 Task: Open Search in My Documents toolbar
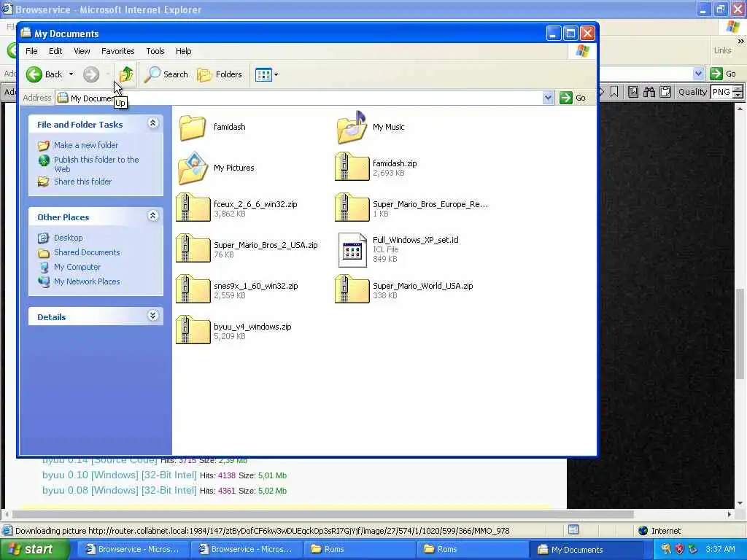[x=166, y=74]
